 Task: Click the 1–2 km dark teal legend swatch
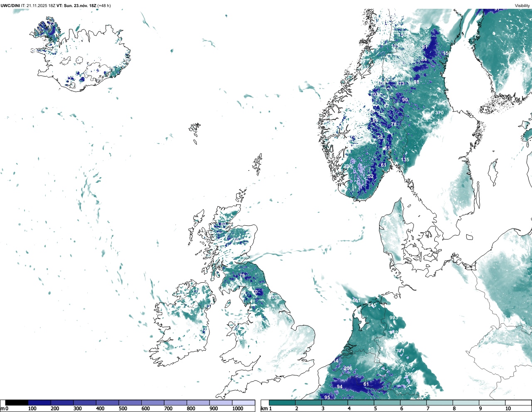pyautogui.click(x=282, y=402)
